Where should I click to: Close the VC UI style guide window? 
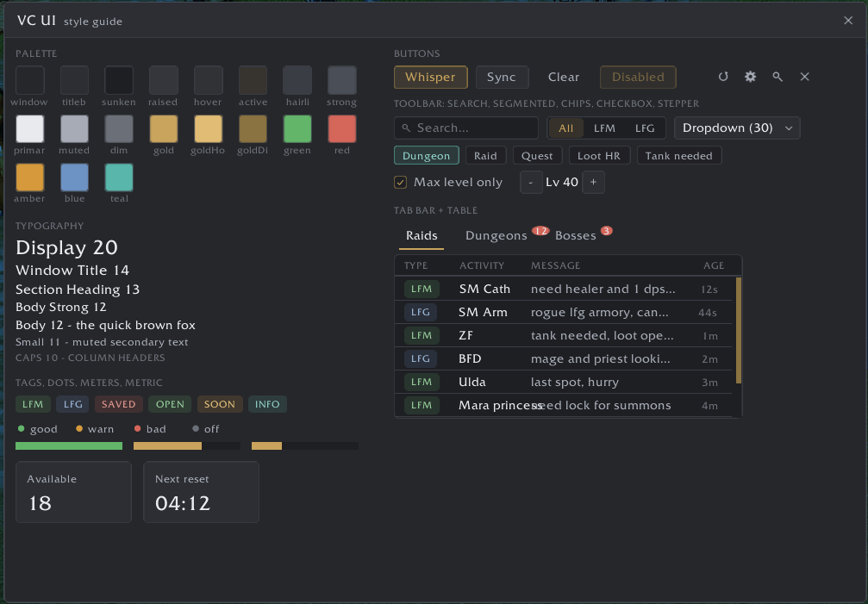848,21
